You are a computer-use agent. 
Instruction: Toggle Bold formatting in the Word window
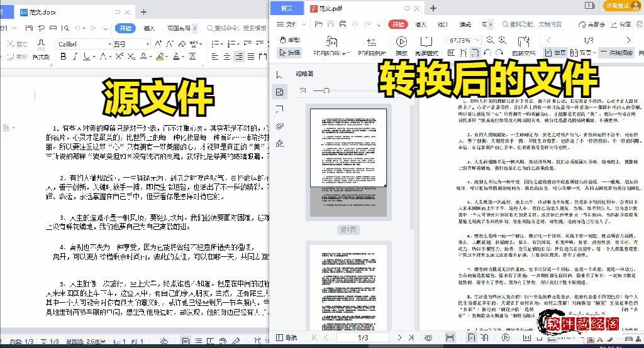click(64, 57)
